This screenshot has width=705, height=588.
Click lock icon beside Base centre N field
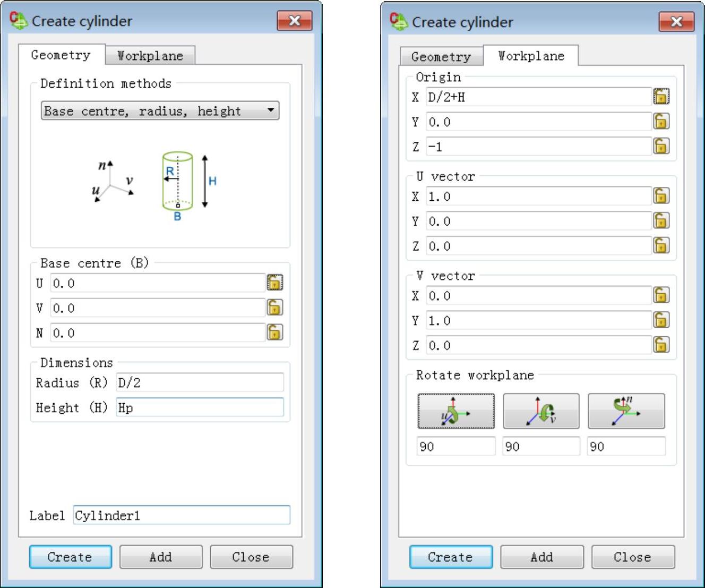coord(274,333)
